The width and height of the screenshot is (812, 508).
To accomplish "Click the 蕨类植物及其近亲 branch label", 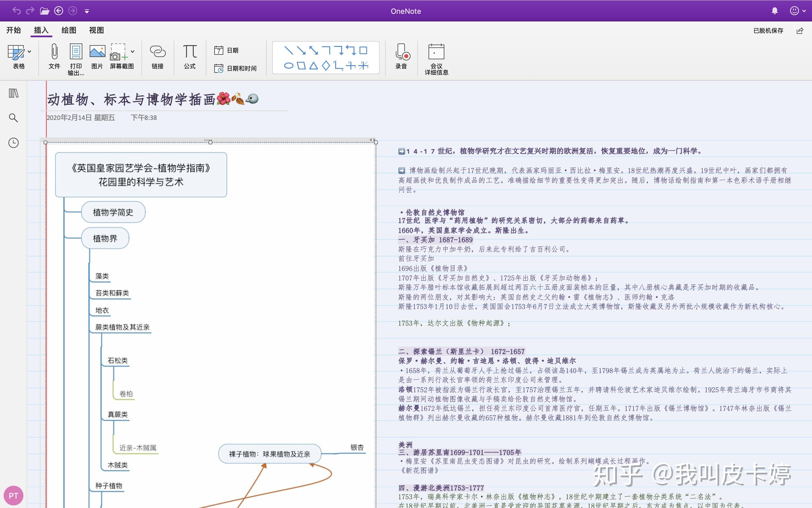I will [122, 327].
